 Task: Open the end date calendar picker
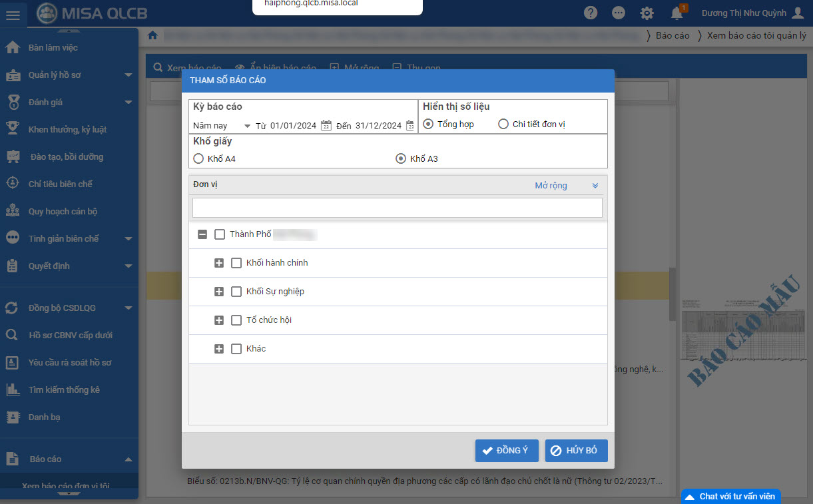pos(410,125)
